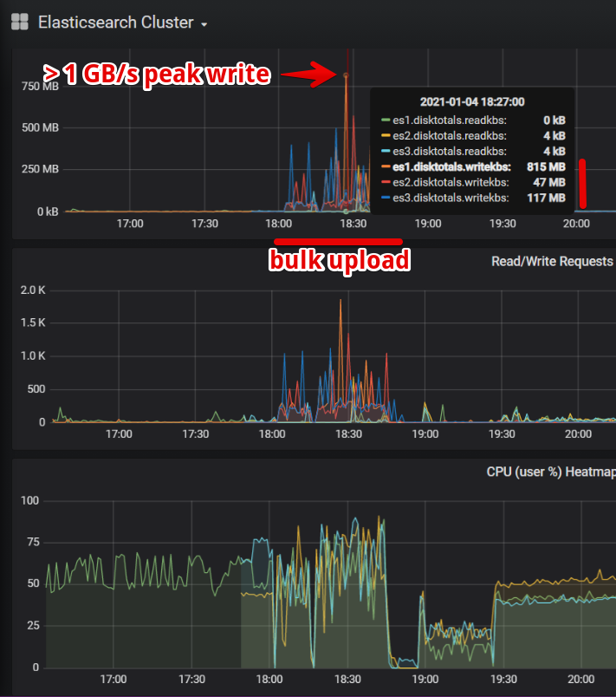Click the orange es1 writekbs color marker

386,166
